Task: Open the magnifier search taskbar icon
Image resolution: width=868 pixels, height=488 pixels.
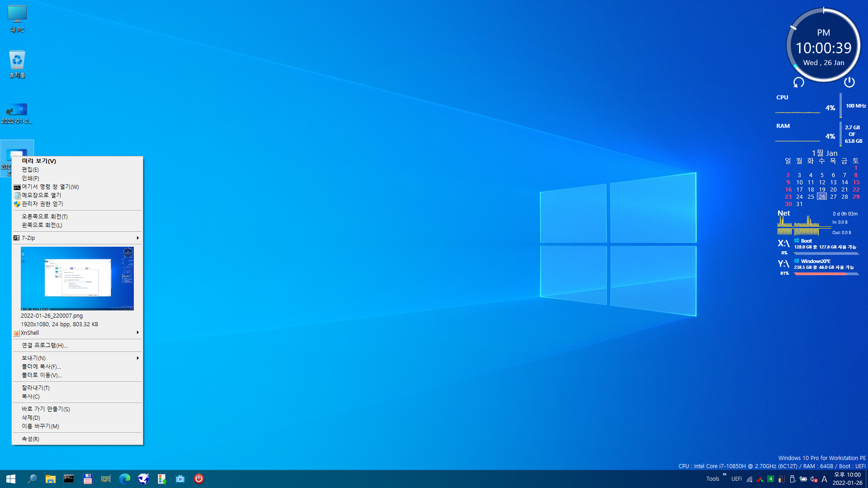Action: [32, 479]
